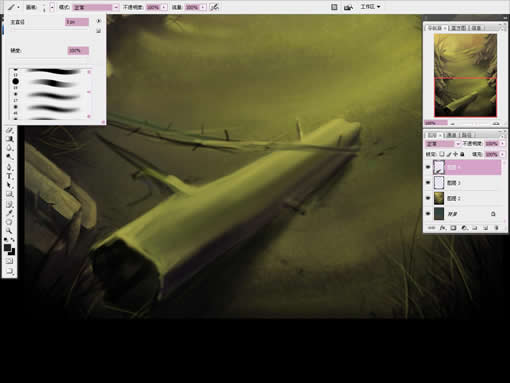
Task: Switch to the Channels tab in layers panel
Action: click(452, 135)
